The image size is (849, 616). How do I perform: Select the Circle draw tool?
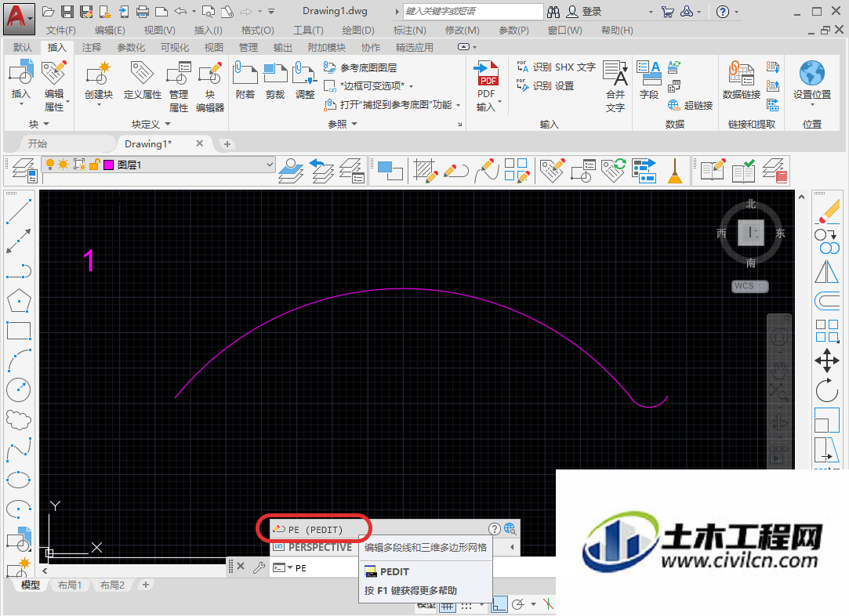pos(18,390)
